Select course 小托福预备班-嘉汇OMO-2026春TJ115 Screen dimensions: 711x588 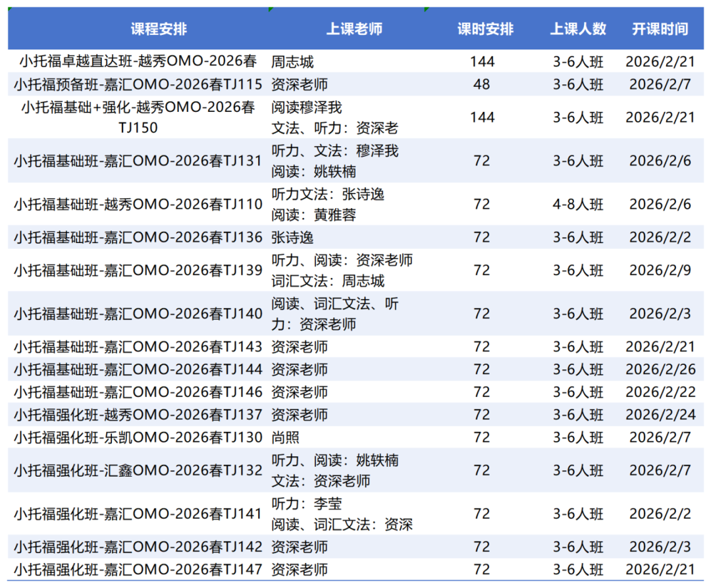[x=136, y=84]
